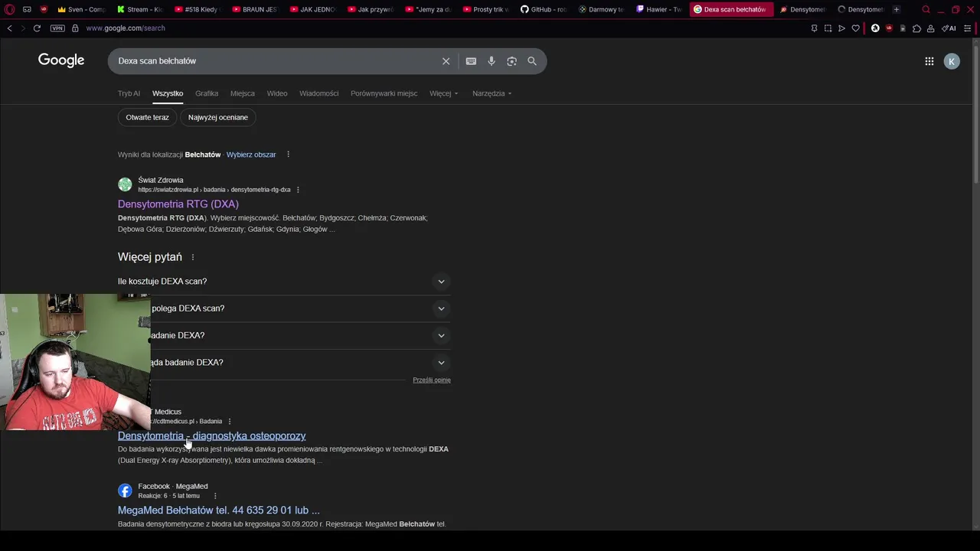This screenshot has width=980, height=551.
Task: Switch to the #518 Kiedy YouTube tab
Action: tap(197, 9)
